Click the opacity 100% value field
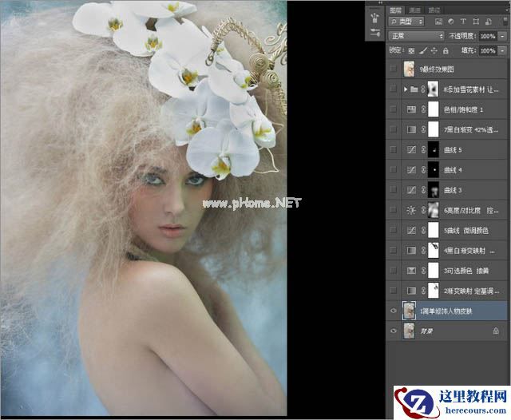The image size is (511, 420). coord(488,36)
